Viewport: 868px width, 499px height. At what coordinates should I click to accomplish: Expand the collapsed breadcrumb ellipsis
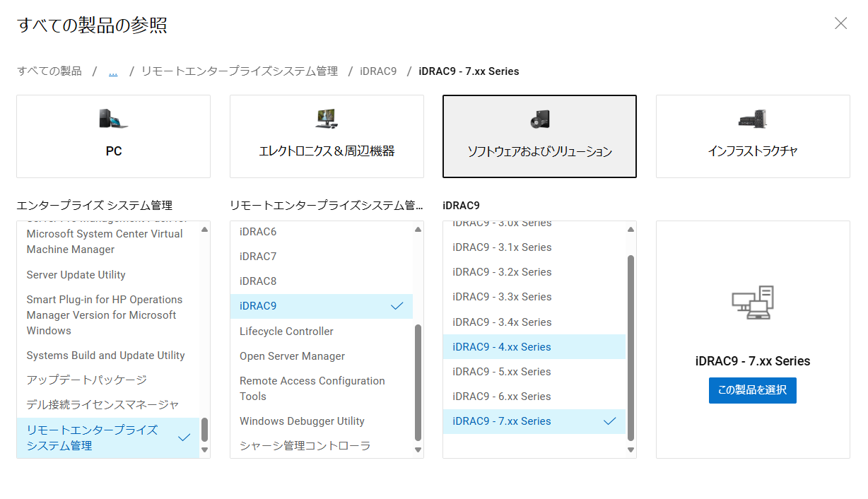click(x=113, y=71)
